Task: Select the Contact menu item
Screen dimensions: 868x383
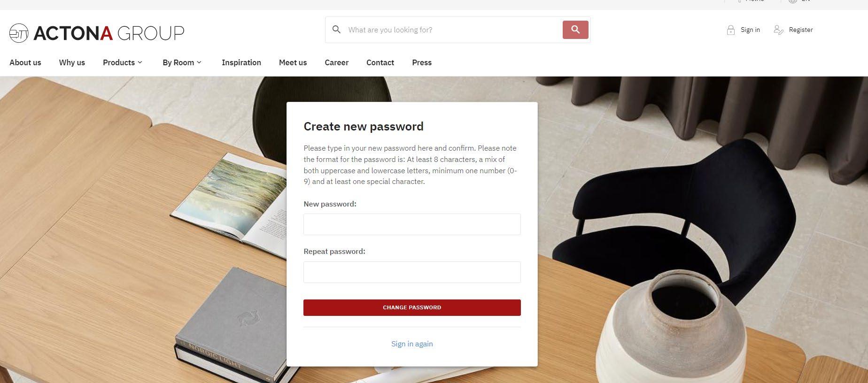Action: tap(380, 62)
